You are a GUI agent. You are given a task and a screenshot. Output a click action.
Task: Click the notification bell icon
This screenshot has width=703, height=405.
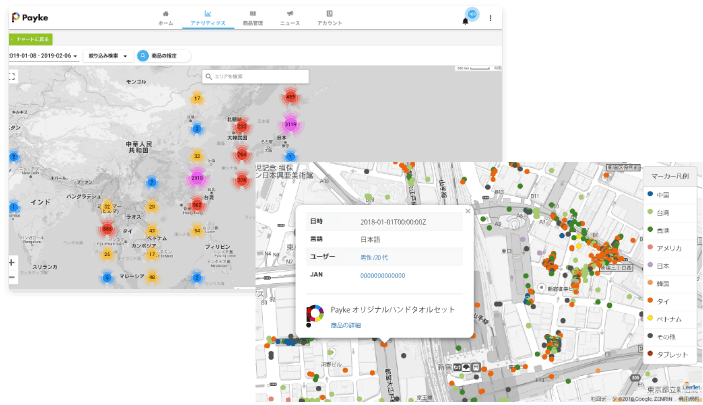click(x=464, y=21)
